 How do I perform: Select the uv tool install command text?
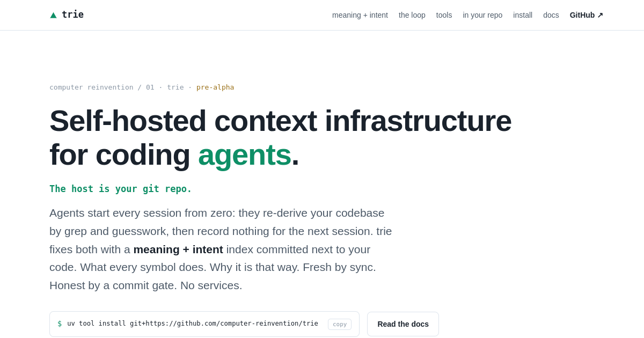click(193, 324)
